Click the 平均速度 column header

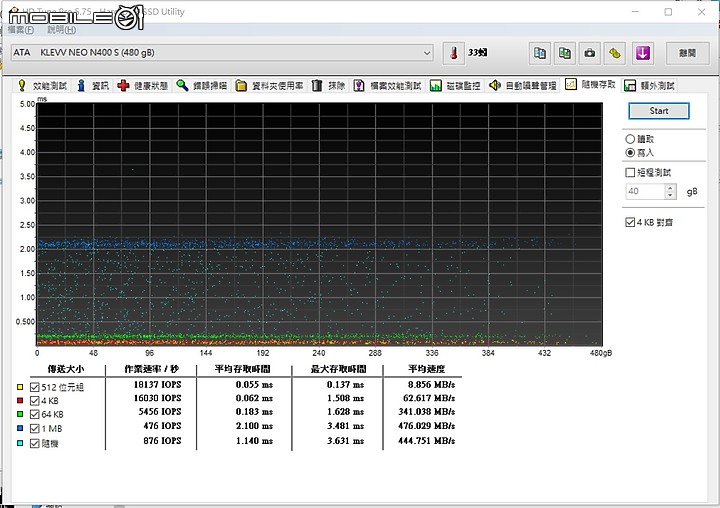pyautogui.click(x=427, y=369)
